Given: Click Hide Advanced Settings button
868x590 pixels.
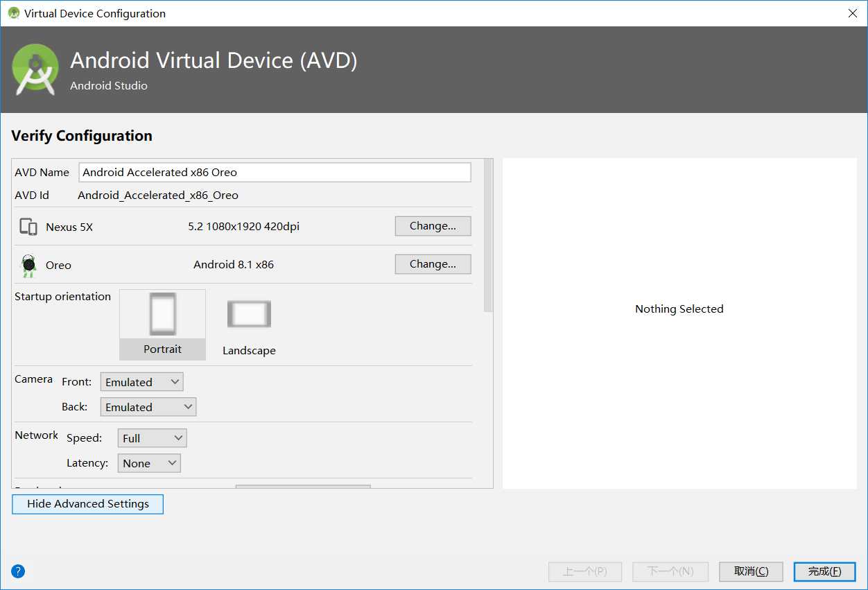Looking at the screenshot, I should 88,504.
